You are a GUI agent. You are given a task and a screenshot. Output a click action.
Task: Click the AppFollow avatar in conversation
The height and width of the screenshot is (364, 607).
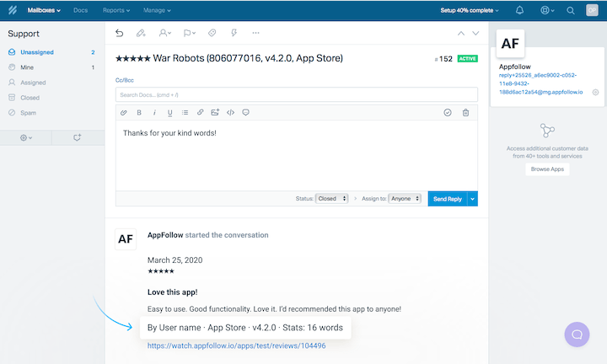coord(126,239)
